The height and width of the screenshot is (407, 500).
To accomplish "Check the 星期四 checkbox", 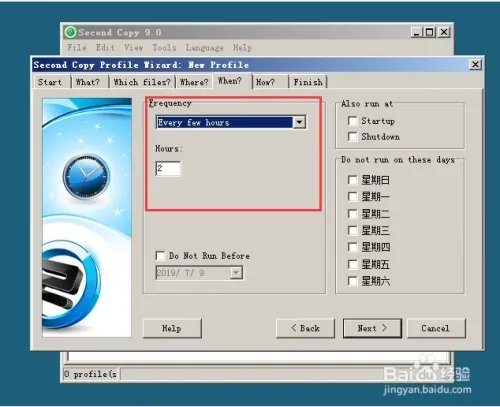I will point(352,247).
